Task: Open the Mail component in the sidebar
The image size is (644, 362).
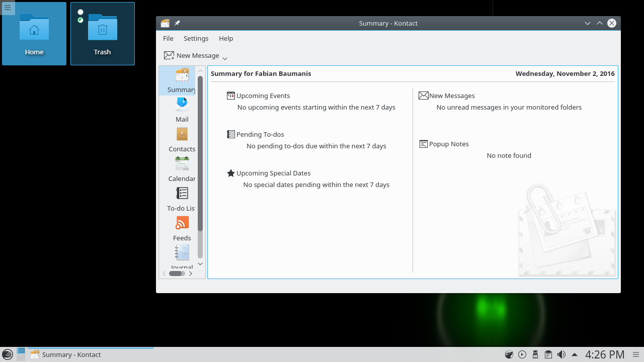Action: tap(182, 110)
